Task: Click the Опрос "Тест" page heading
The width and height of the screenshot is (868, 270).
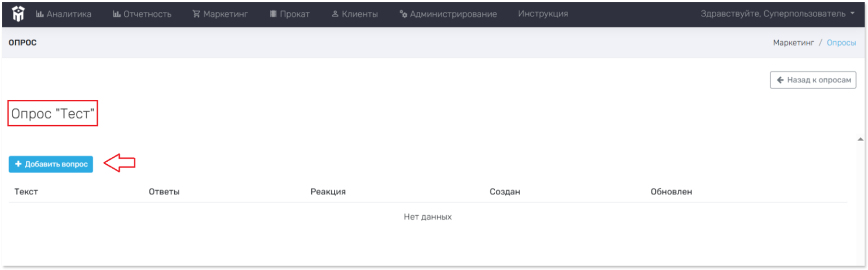Action: pos(53,113)
